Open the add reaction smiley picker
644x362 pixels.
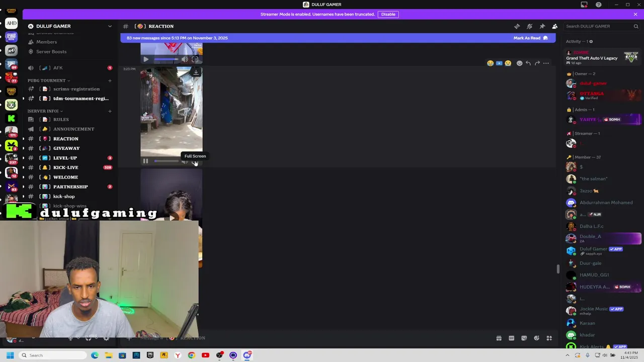pyautogui.click(x=519, y=63)
